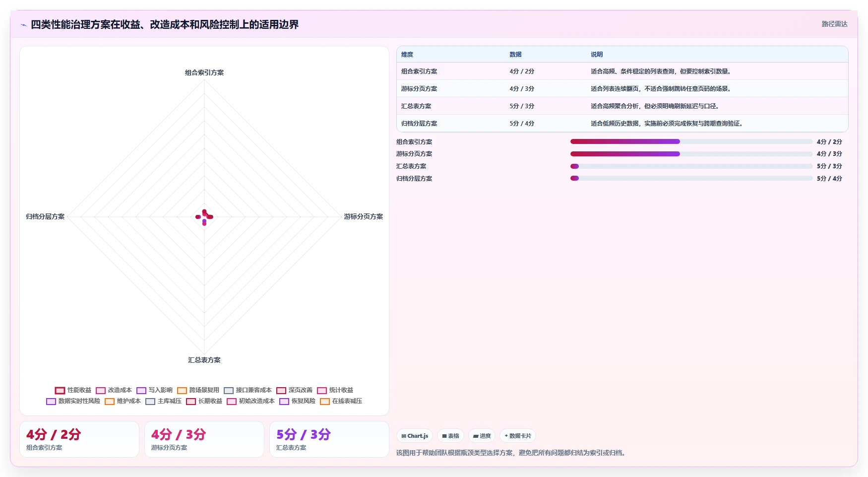The image size is (868, 477).
Task: Toggle the 性能收益 legend dataset
Action: click(x=73, y=390)
